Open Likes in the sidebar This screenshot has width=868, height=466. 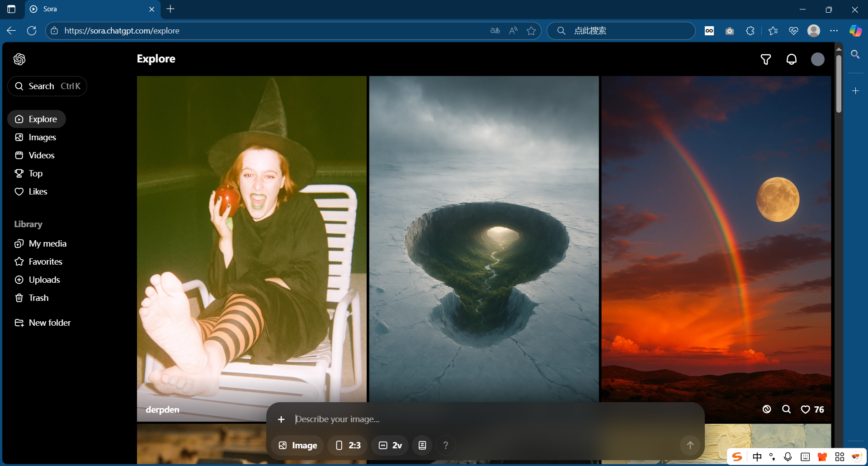pyautogui.click(x=31, y=191)
